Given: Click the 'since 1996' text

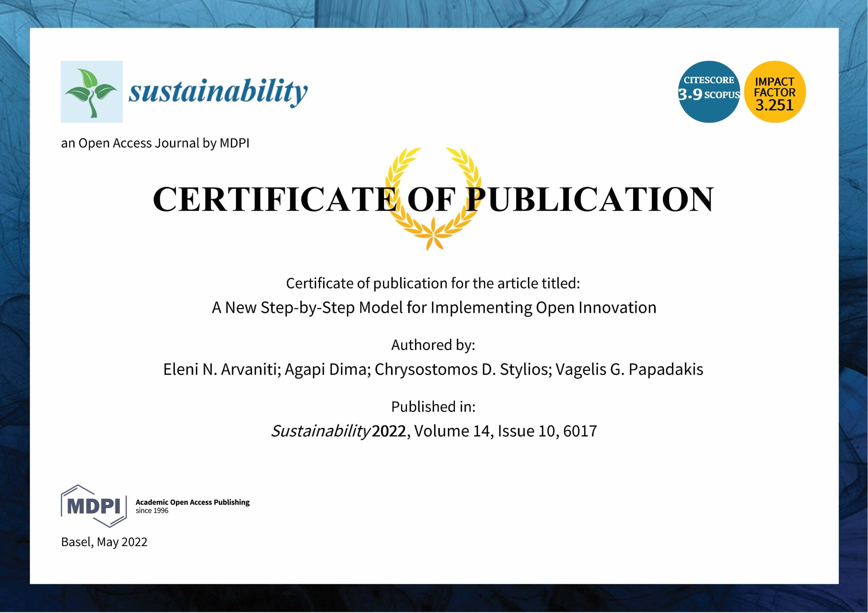Looking at the screenshot, I should [152, 511].
